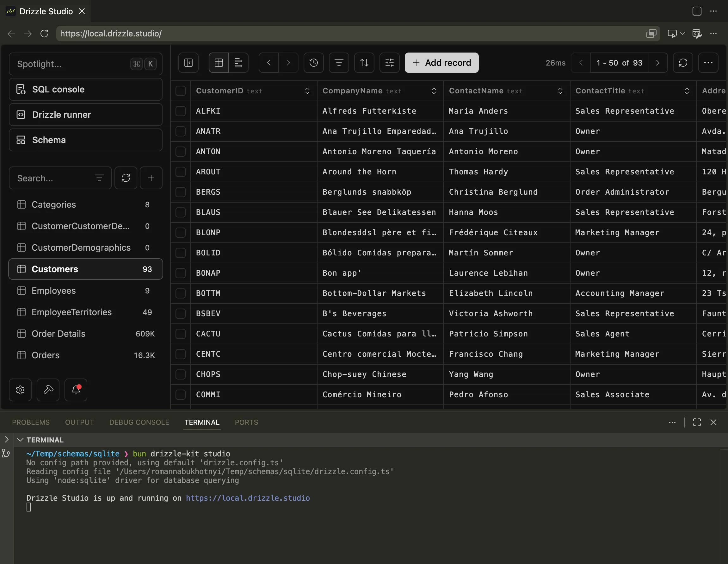Select the AROUT row checkbox

180,172
